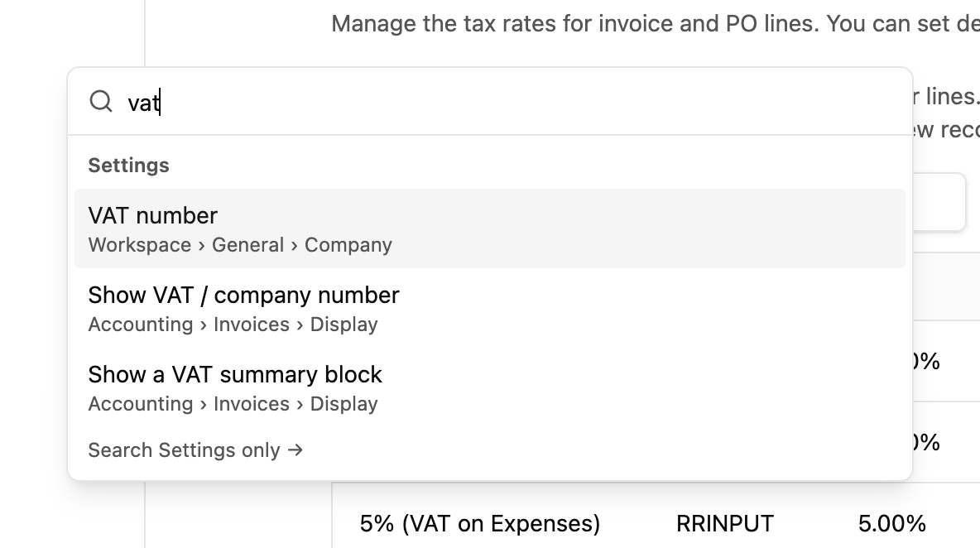Open the VAT number setting result
Image resolution: width=980 pixels, height=548 pixels.
click(489, 228)
